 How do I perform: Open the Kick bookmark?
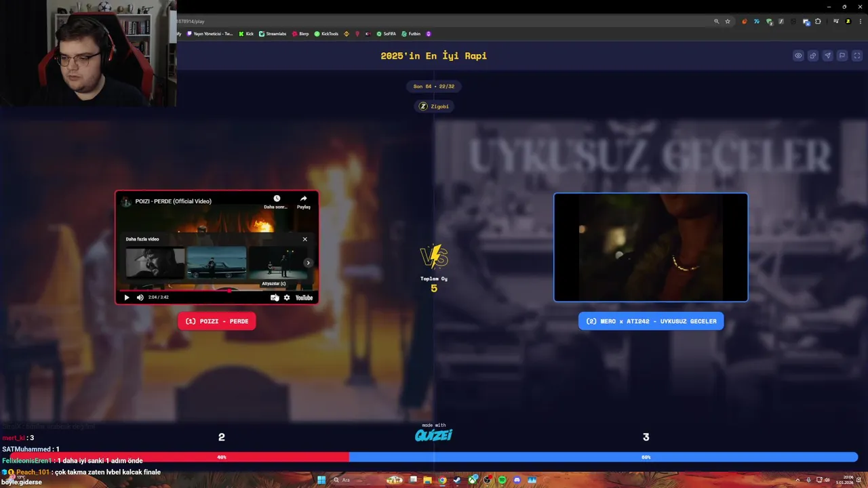(246, 34)
